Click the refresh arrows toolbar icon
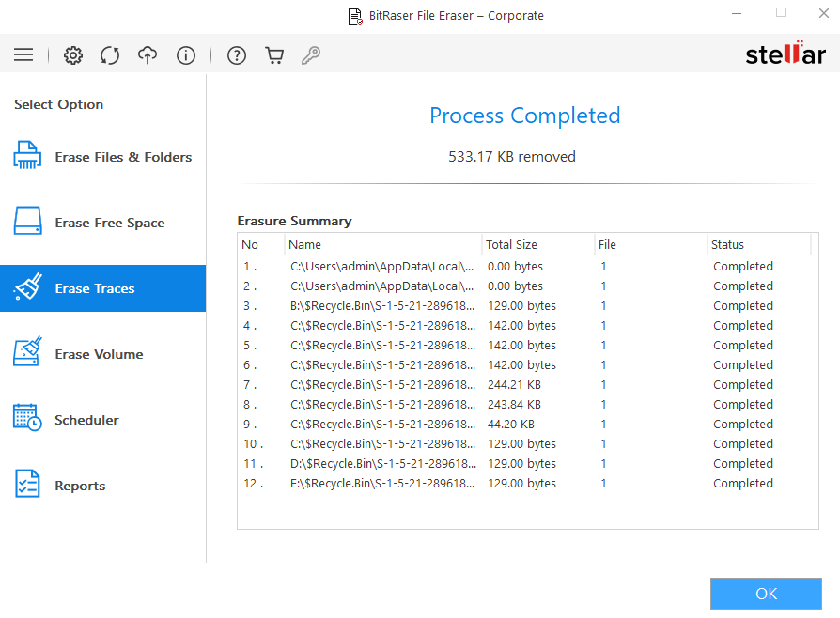Screen dimensions: 840x618 coord(110,55)
